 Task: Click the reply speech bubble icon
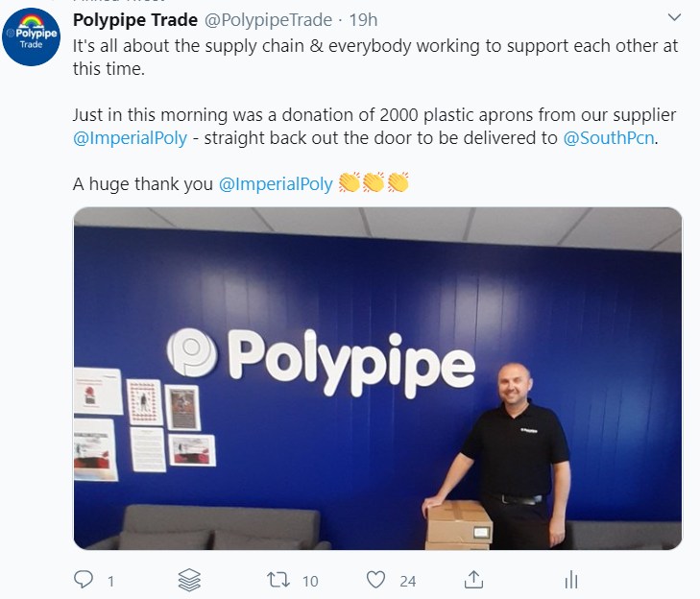click(83, 580)
